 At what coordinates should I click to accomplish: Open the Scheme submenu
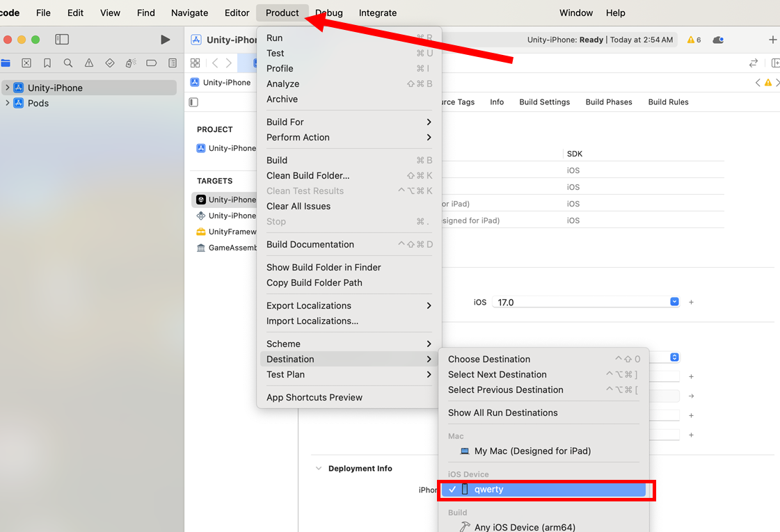[348, 344]
